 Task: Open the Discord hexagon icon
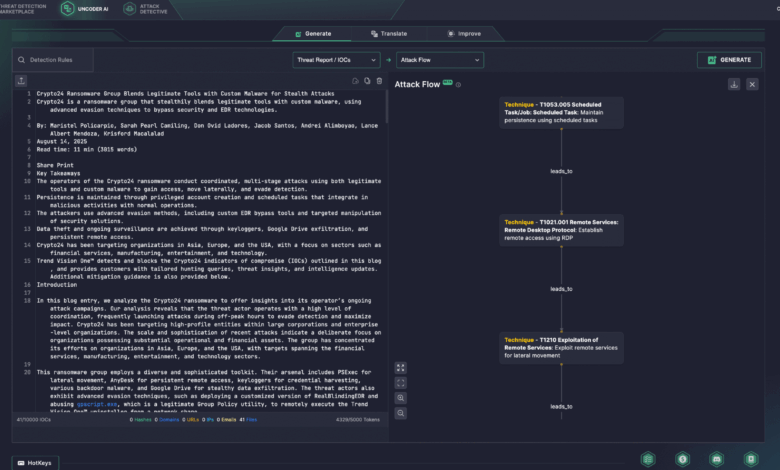[716, 459]
